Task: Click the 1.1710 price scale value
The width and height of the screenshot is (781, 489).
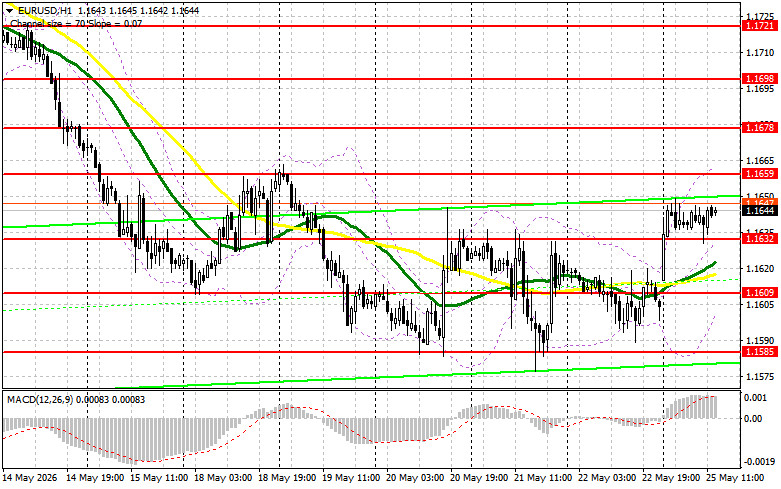Action: tap(761, 53)
